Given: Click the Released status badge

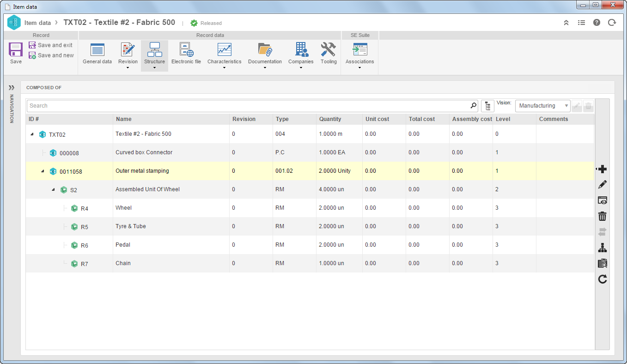Looking at the screenshot, I should 206,23.
